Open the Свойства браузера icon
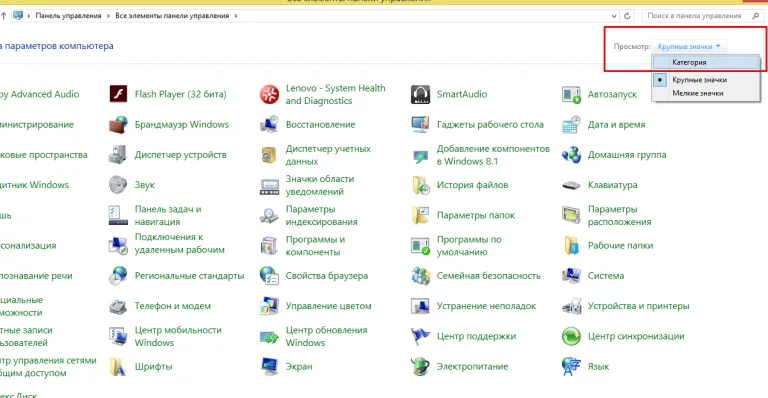Viewport: 768px width, 398px height. pos(269,276)
